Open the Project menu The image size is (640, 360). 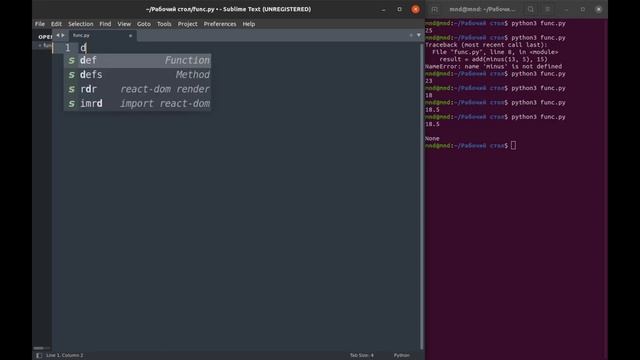coord(187,24)
